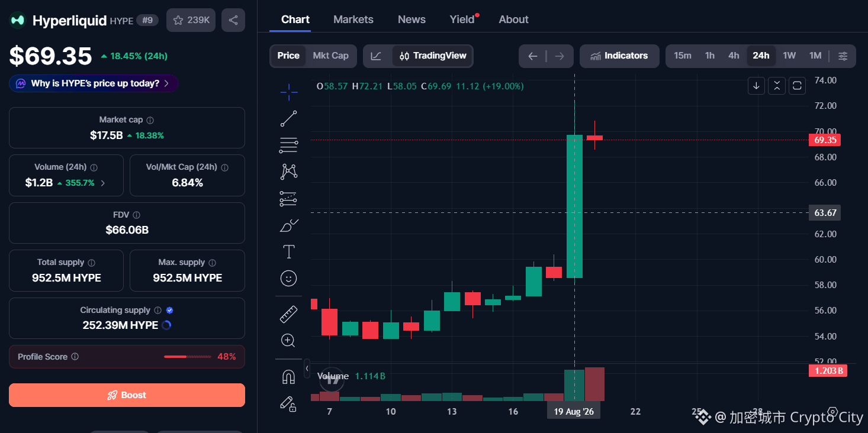This screenshot has width=868, height=433.
Task: Select the 24h timeframe
Action: (761, 56)
